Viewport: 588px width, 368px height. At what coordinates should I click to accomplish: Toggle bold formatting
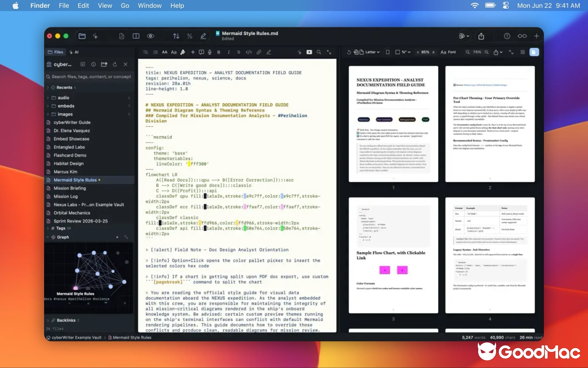(x=220, y=52)
